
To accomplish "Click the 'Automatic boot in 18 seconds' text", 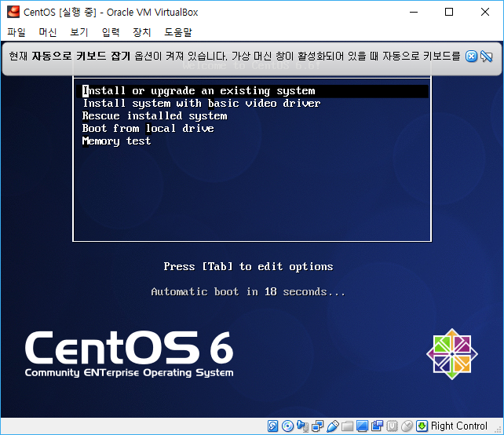I will (248, 291).
